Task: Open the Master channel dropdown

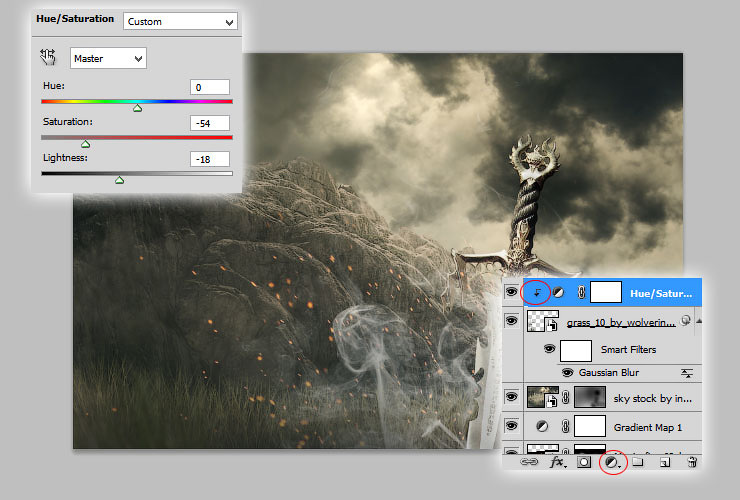Action: pyautogui.click(x=108, y=59)
